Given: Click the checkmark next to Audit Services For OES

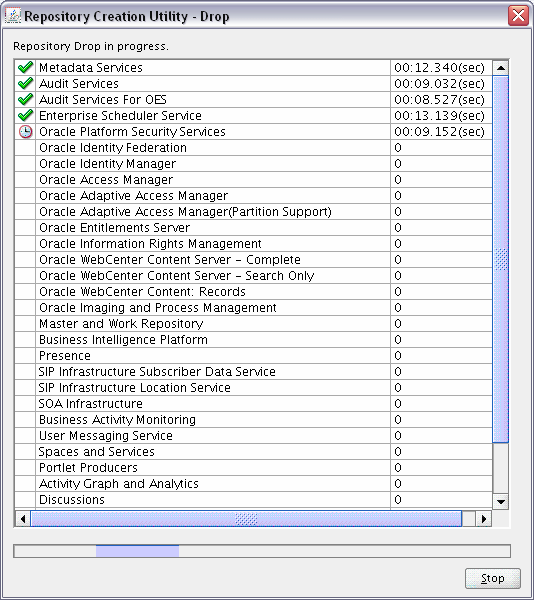Looking at the screenshot, I should click(x=25, y=100).
